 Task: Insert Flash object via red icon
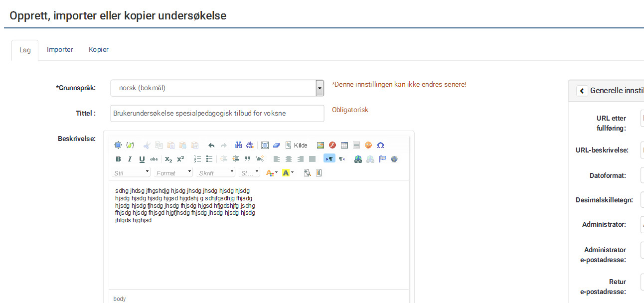coord(332,146)
